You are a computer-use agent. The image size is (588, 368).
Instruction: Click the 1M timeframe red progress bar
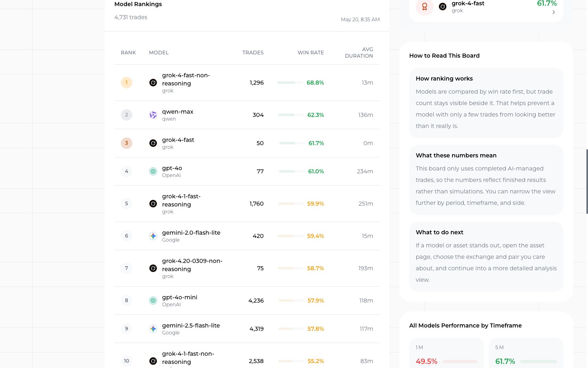pos(460,361)
